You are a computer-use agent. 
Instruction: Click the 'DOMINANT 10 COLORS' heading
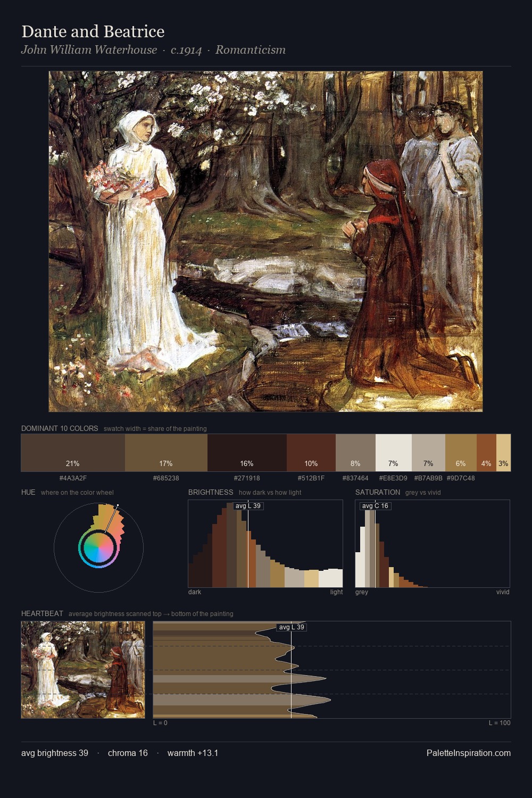point(60,428)
